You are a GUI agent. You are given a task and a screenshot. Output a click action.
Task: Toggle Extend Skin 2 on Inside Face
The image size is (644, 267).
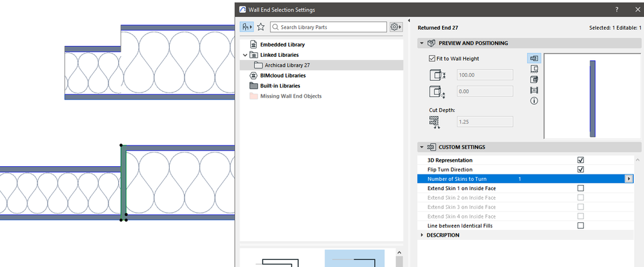click(x=580, y=197)
